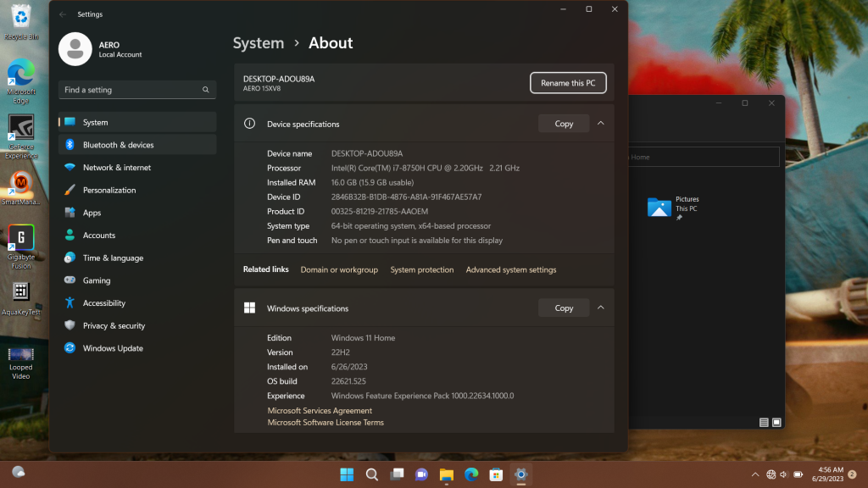The image size is (868, 488).
Task: Open notification badge on taskbar
Action: pyautogui.click(x=853, y=474)
